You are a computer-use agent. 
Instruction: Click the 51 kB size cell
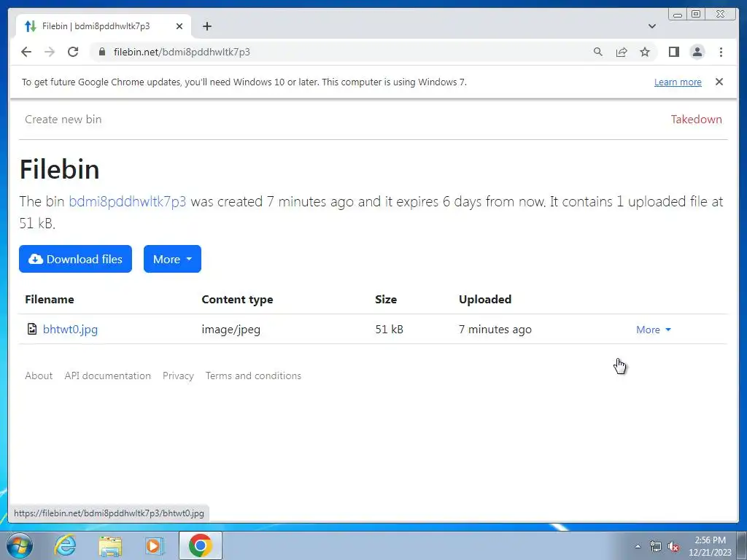coord(390,329)
